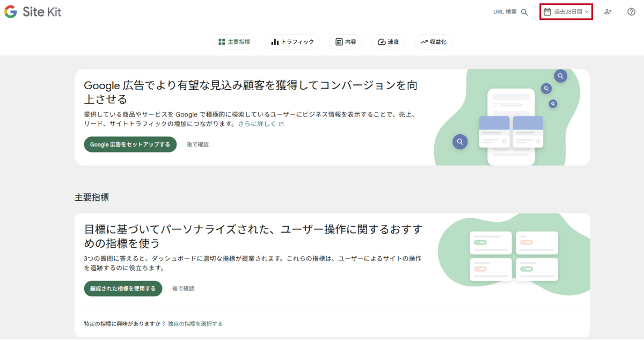Switch to the 内容 tab

(x=346, y=42)
